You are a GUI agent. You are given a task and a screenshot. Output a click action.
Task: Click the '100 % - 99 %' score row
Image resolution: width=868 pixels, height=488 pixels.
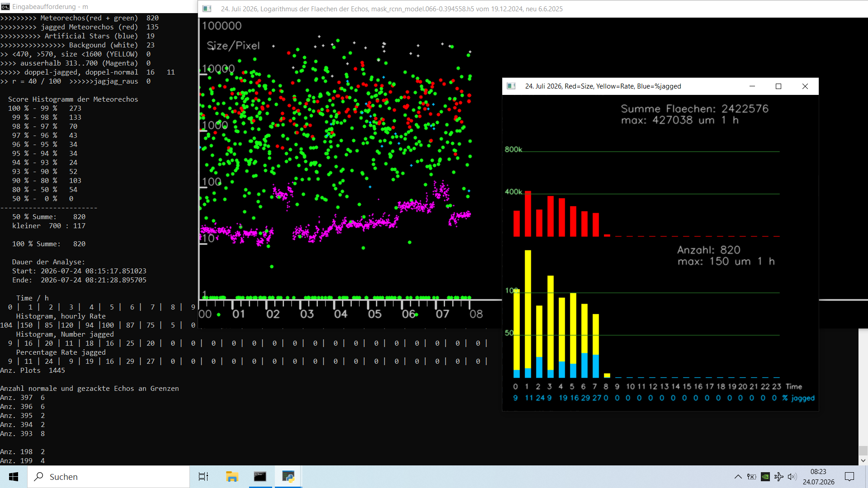pyautogui.click(x=45, y=108)
